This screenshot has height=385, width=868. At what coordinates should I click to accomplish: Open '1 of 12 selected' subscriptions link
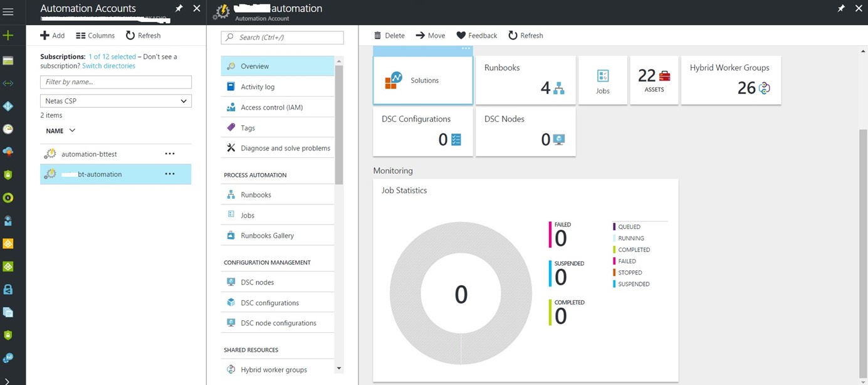(112, 56)
